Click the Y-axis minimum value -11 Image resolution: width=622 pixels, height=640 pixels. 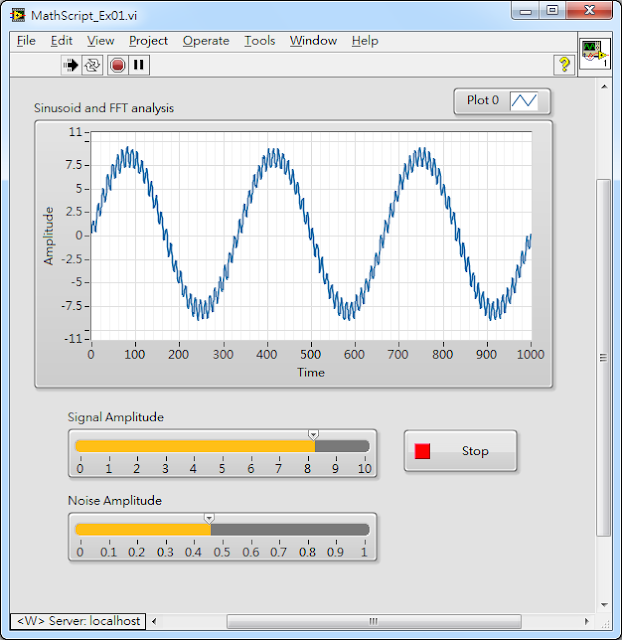pos(73,338)
